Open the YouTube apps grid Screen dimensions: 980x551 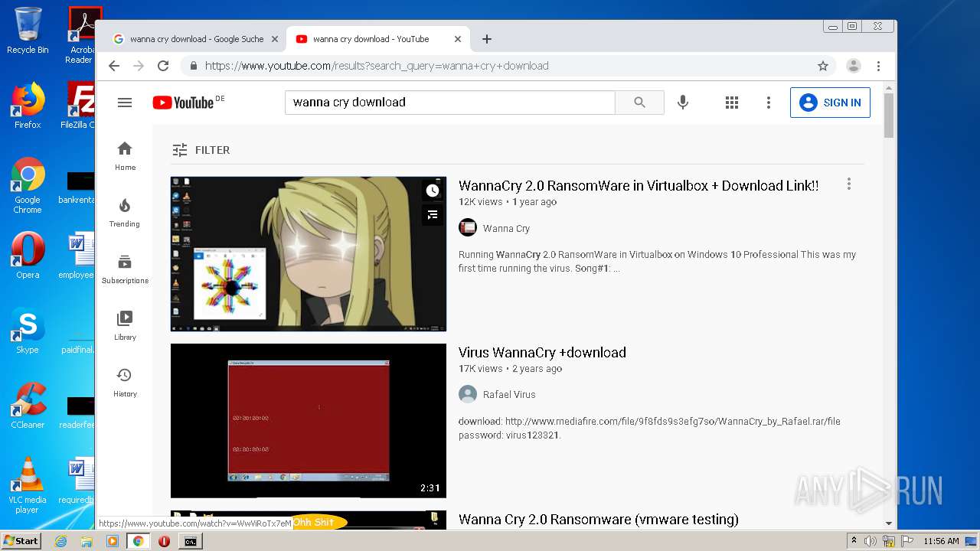pos(731,103)
